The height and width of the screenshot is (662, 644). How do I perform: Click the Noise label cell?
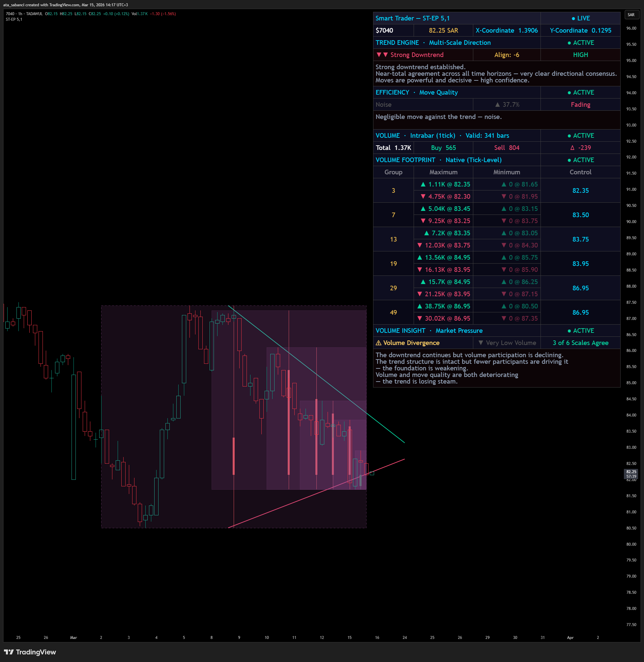(x=423, y=104)
